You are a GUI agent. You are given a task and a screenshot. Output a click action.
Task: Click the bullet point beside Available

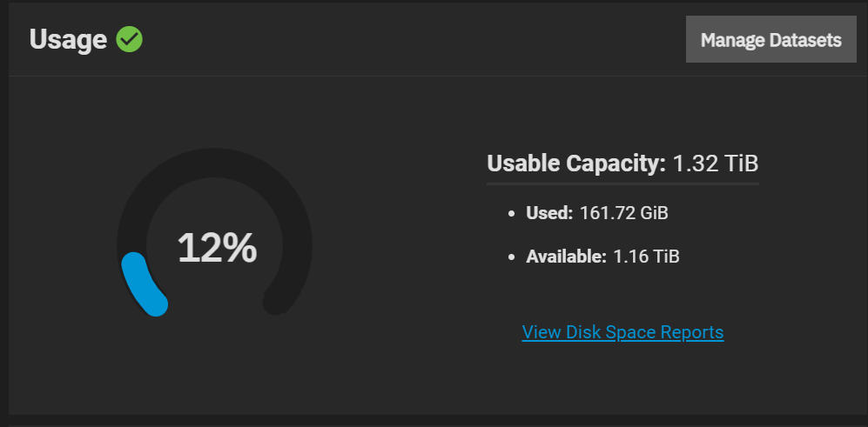[x=512, y=257]
